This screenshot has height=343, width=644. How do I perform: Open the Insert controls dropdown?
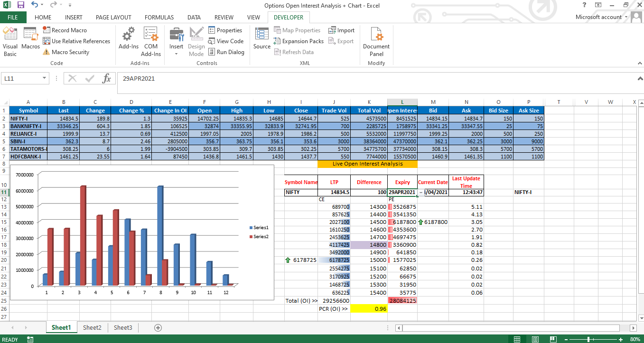click(176, 41)
